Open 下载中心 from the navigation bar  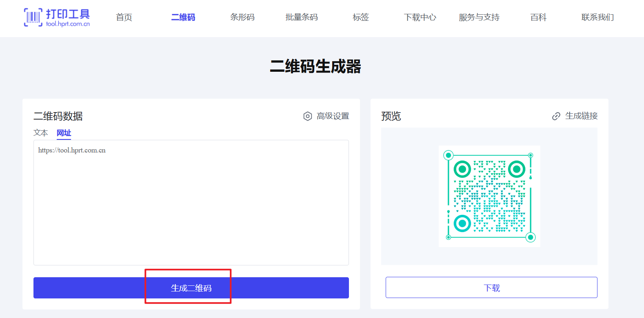coord(420,17)
